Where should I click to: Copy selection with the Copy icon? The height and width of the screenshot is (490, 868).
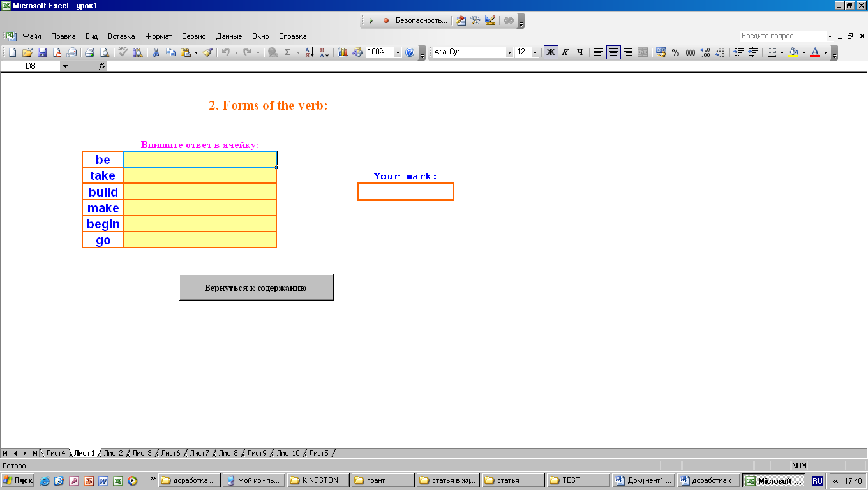tap(170, 52)
